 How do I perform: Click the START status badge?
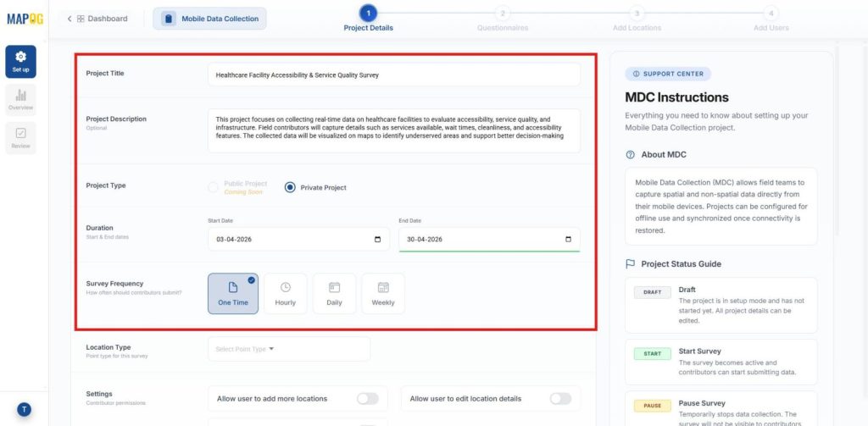(653, 353)
